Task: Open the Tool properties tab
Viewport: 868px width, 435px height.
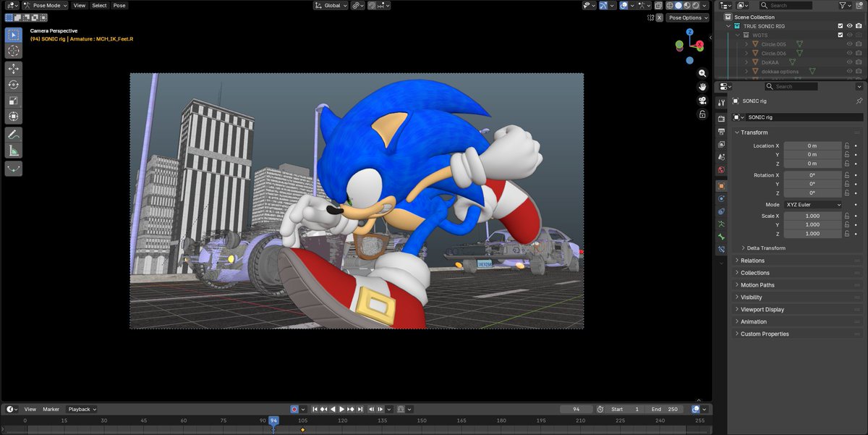Action: [x=721, y=103]
